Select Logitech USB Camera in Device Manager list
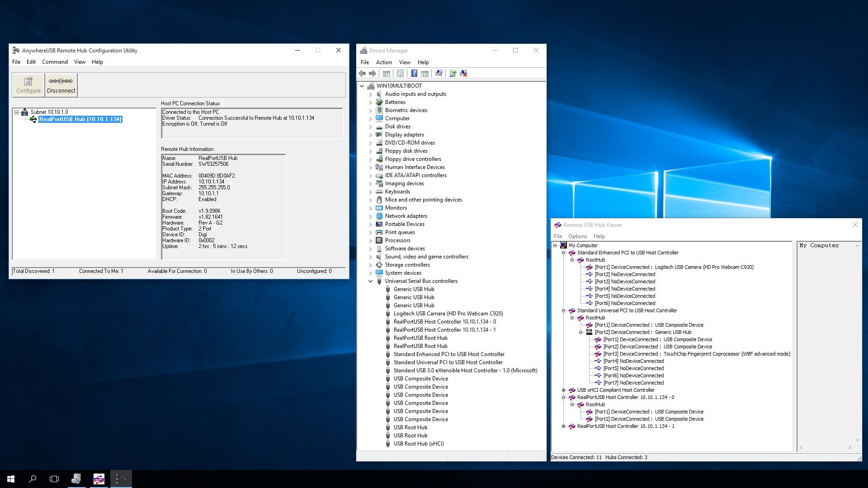 (x=448, y=314)
